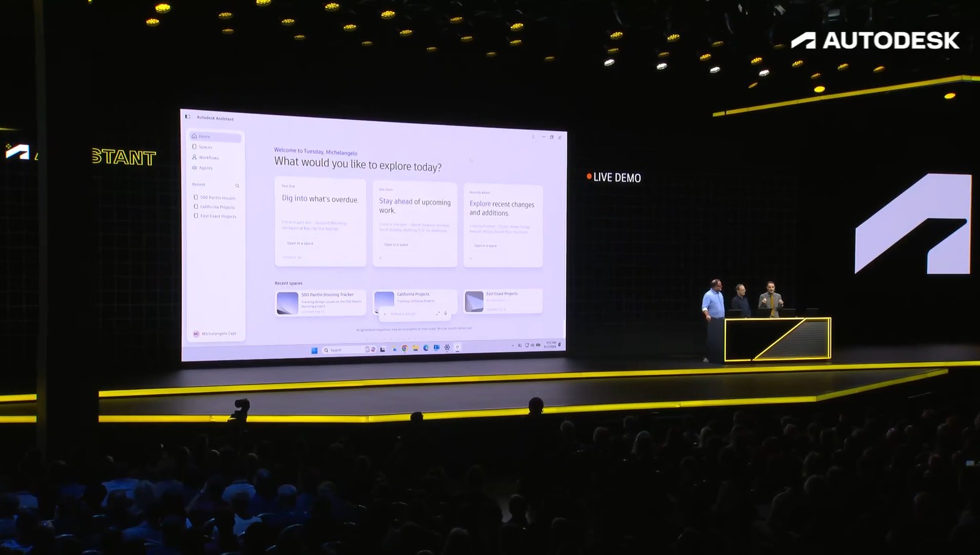Image resolution: width=980 pixels, height=555 pixels.
Task: Click the microphone icon in prompt box
Action: pos(446,314)
